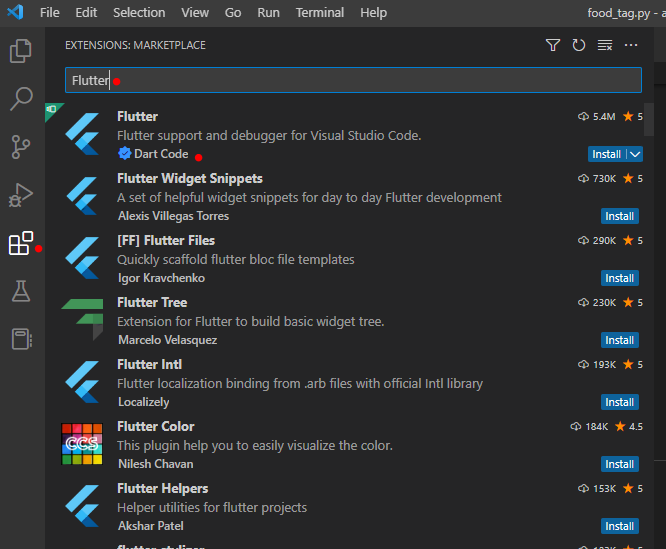Select the Flutter Tree title
Viewport: 666px width, 549px height.
152,302
